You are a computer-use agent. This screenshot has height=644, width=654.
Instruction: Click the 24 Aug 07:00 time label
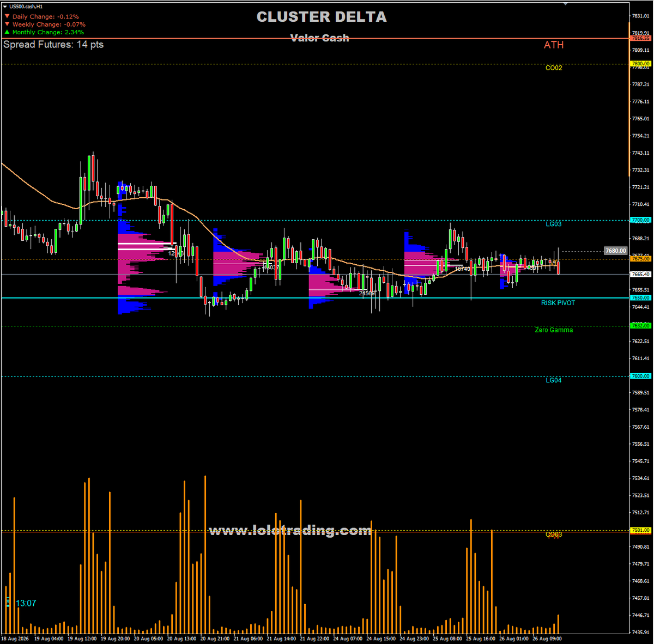click(x=348, y=639)
